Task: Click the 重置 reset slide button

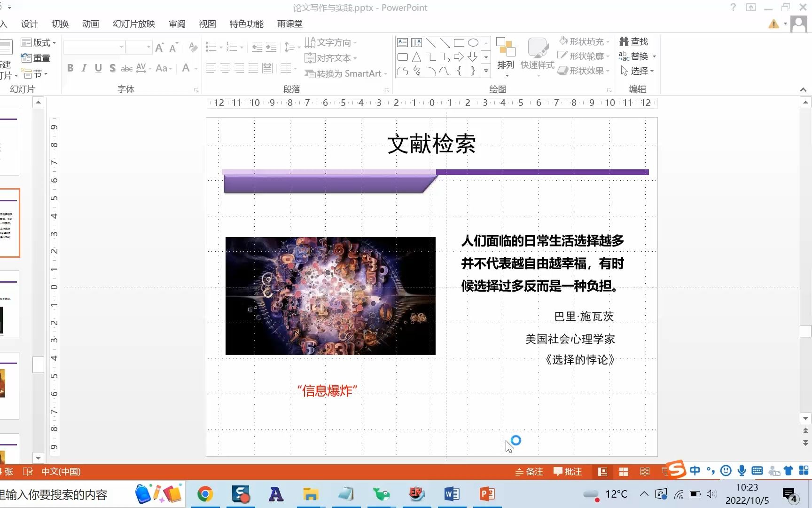Action: (36, 58)
